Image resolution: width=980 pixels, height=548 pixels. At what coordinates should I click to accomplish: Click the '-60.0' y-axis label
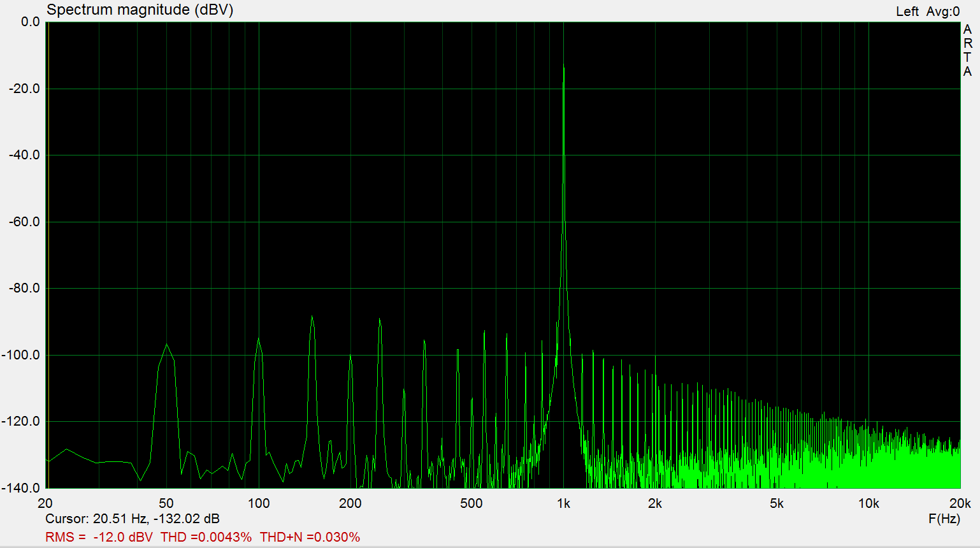pos(24,222)
